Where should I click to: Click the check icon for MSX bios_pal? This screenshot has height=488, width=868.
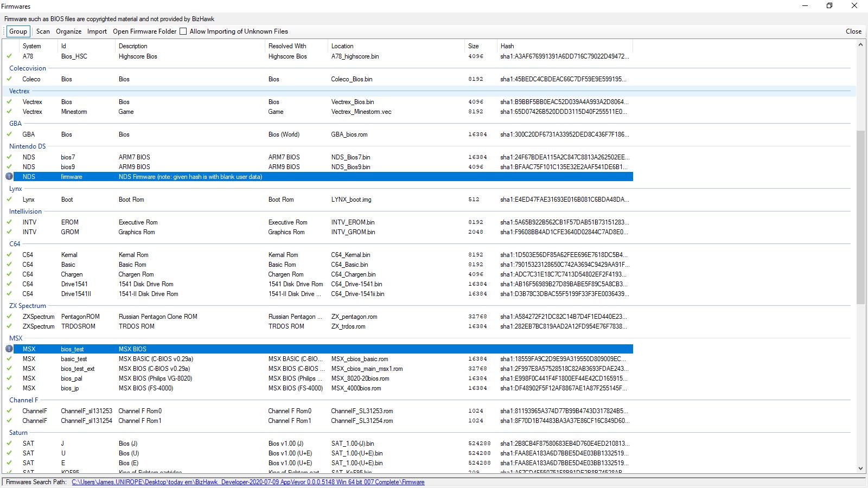coord(9,378)
